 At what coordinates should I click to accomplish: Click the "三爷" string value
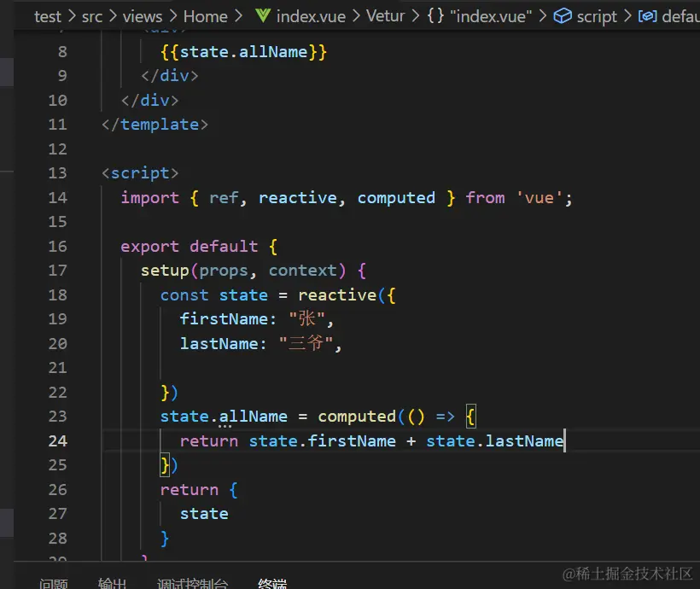306,343
